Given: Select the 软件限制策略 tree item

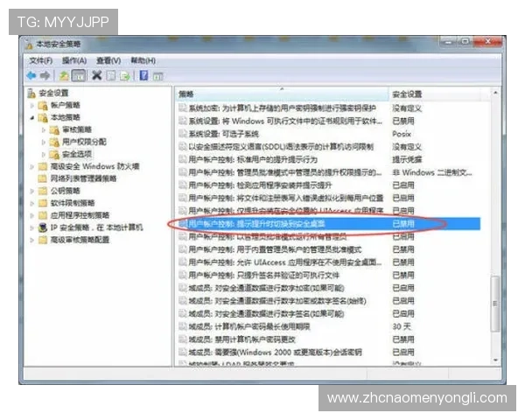Looking at the screenshot, I should pos(73,203).
